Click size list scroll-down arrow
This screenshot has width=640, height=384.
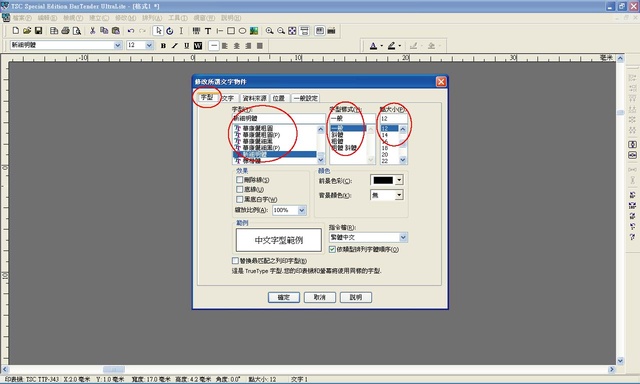(403, 160)
